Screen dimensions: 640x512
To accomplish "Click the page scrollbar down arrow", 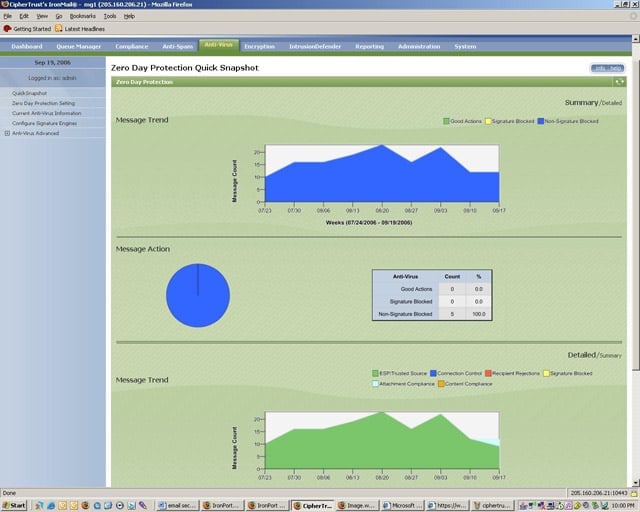I will pos(636,483).
